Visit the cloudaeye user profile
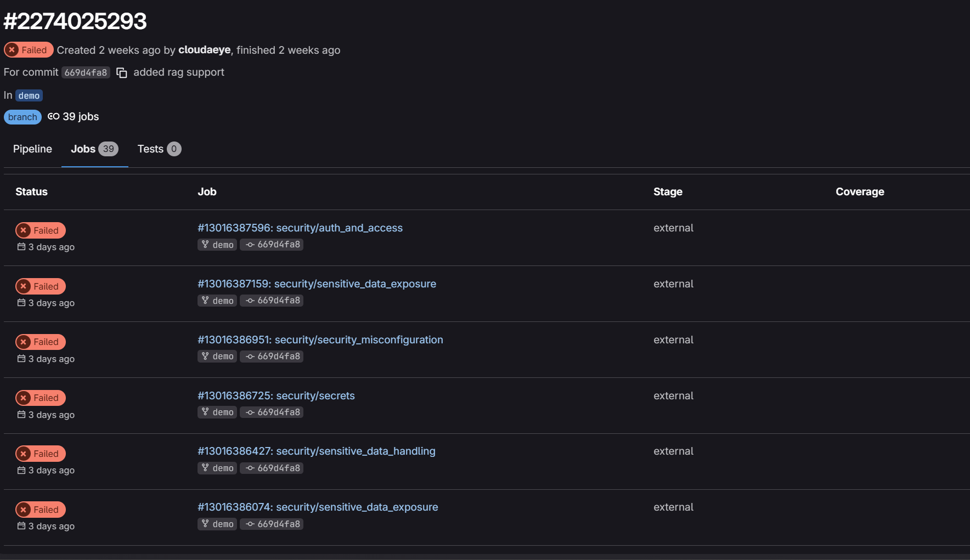This screenshot has height=560, width=970. click(204, 50)
